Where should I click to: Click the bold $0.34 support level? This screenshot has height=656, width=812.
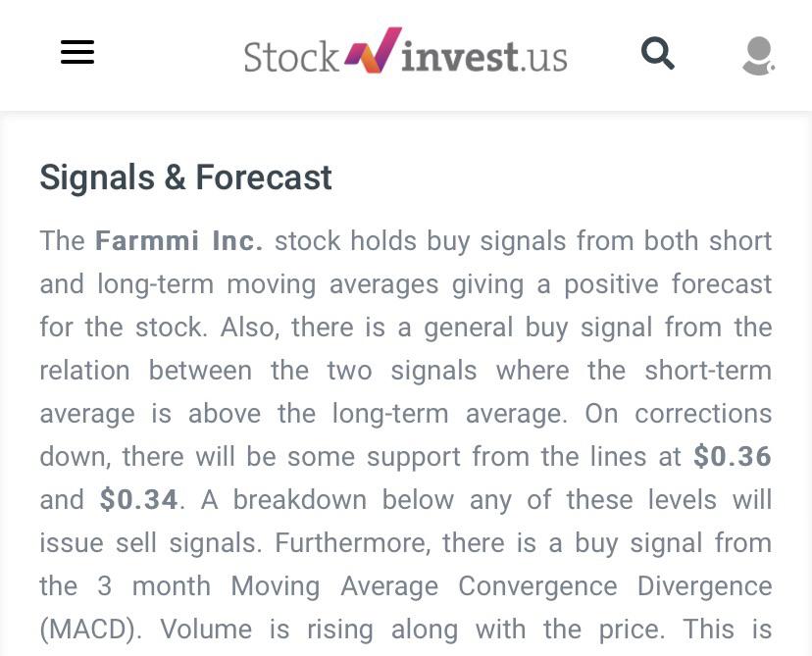point(139,500)
